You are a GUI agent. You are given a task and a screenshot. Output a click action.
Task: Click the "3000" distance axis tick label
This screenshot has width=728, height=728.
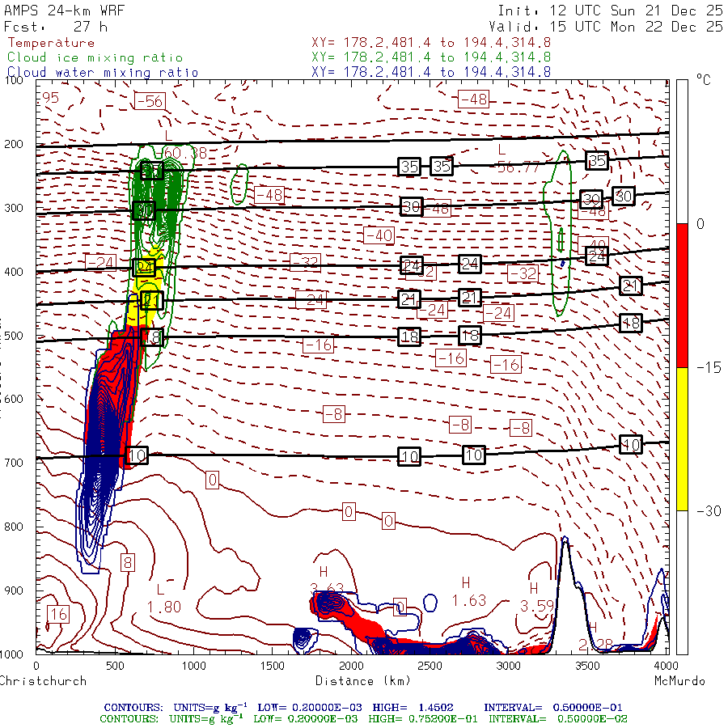[509, 667]
